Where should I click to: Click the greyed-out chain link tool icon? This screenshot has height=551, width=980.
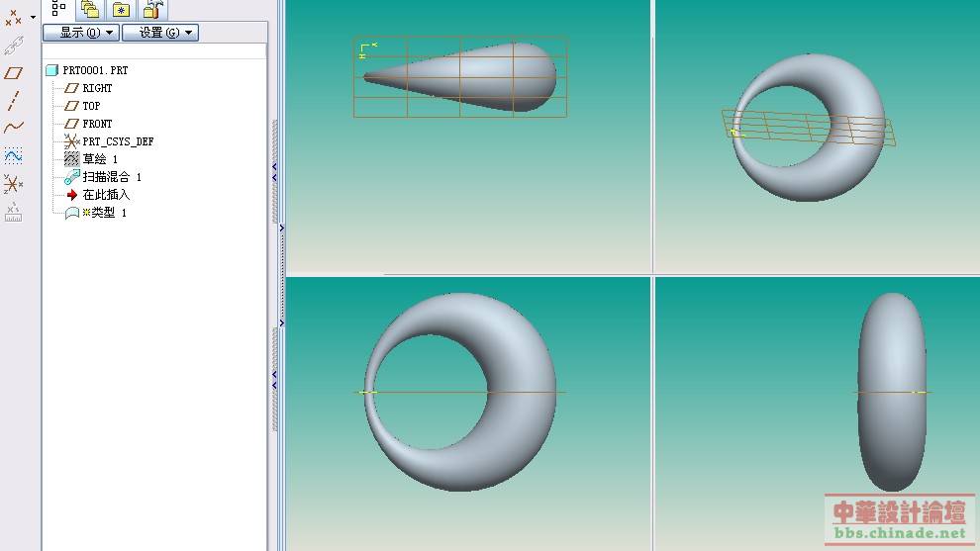pos(13,46)
